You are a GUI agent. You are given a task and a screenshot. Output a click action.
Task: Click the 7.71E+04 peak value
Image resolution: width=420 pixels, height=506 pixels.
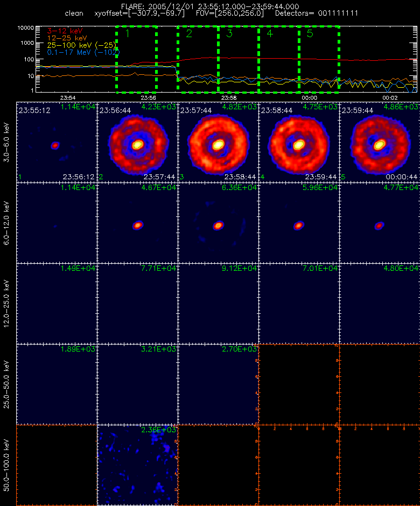[158, 268]
